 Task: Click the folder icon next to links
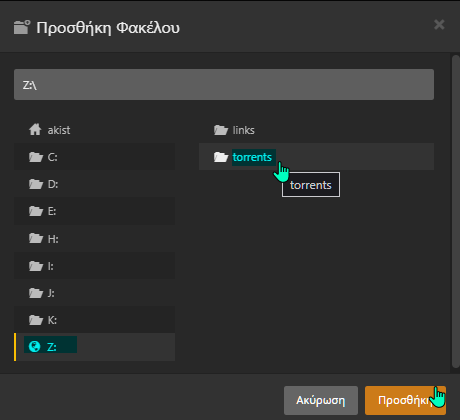click(221, 130)
